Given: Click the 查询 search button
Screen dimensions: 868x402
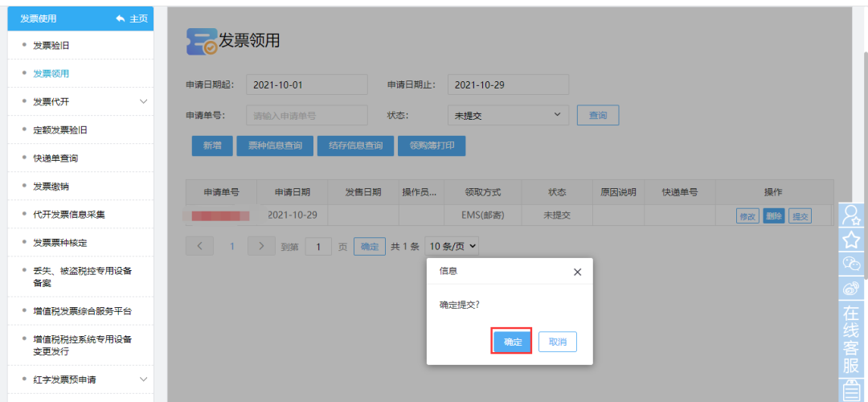Looking at the screenshot, I should [598, 115].
